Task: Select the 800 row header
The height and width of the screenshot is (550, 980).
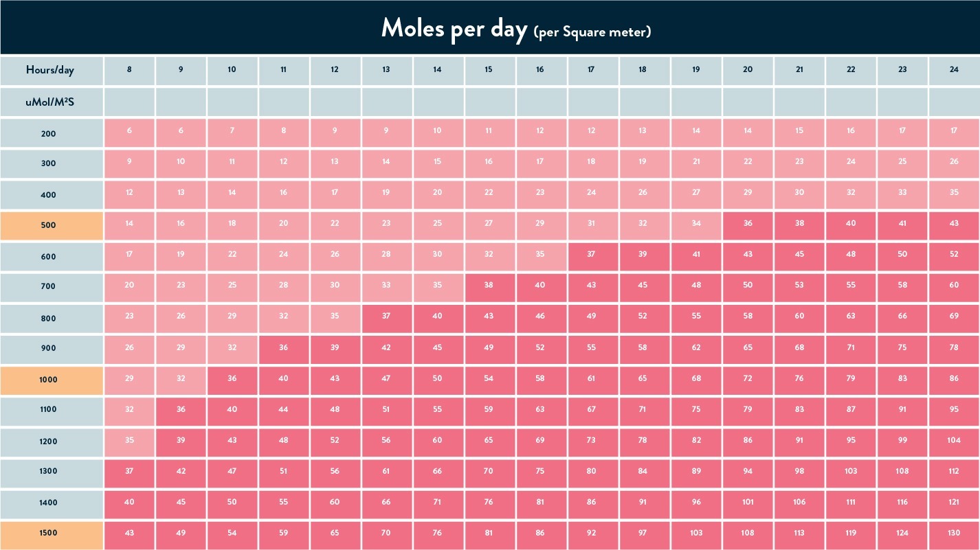Action: click(52, 319)
